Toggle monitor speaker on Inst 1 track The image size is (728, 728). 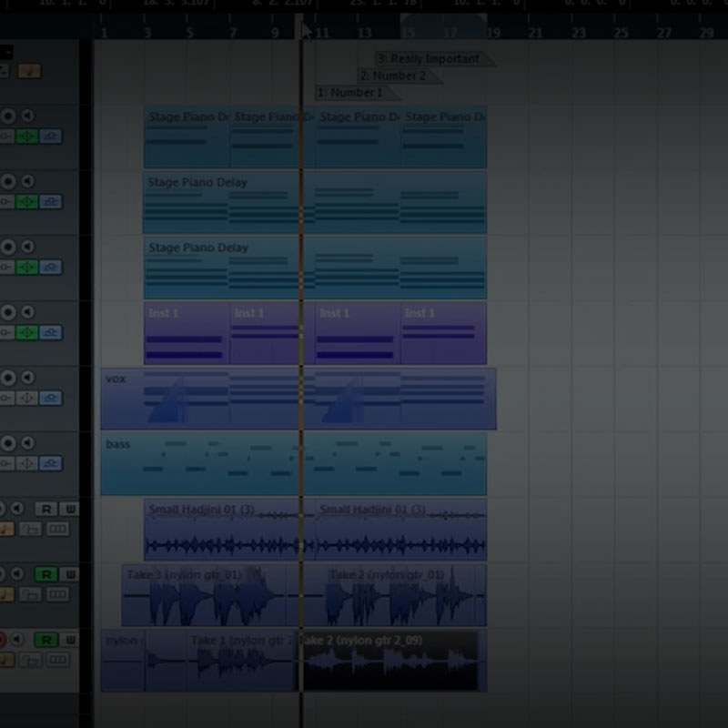[x=28, y=312]
